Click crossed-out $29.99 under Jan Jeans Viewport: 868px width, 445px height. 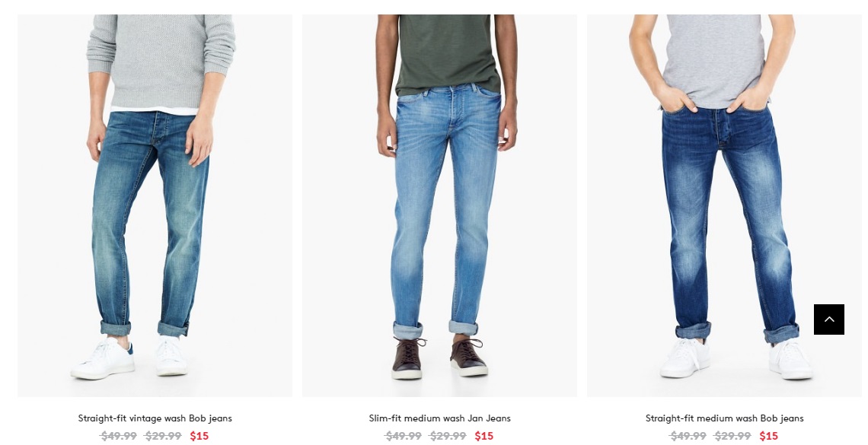[448, 436]
